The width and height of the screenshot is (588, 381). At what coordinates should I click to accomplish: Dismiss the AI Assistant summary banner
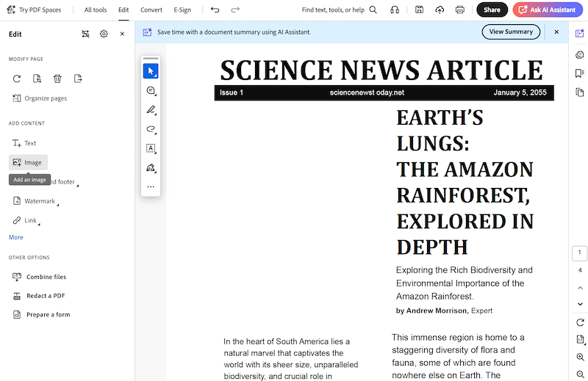(556, 32)
